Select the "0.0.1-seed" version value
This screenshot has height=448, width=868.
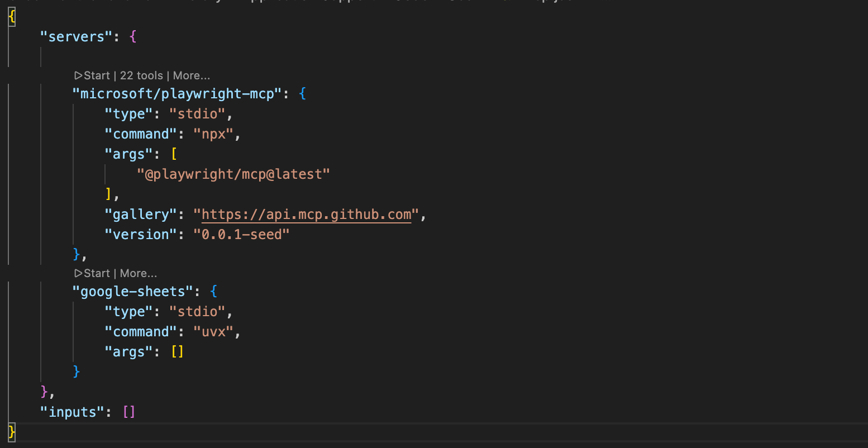coord(241,235)
